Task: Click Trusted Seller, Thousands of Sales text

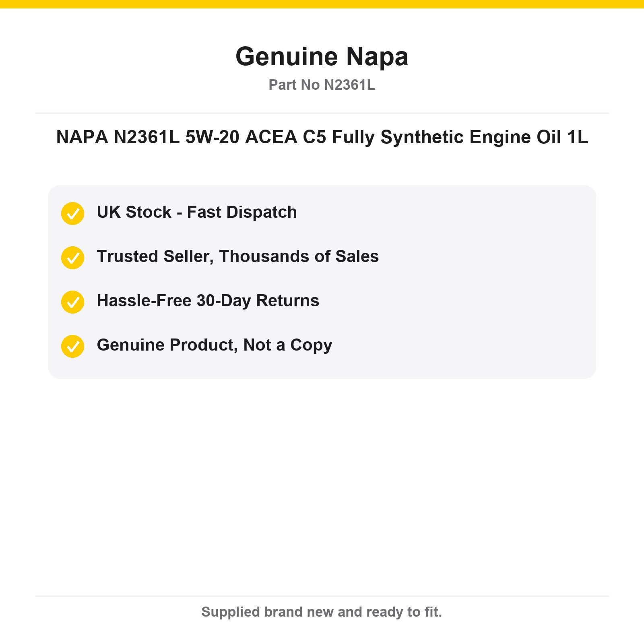Action: (x=238, y=256)
